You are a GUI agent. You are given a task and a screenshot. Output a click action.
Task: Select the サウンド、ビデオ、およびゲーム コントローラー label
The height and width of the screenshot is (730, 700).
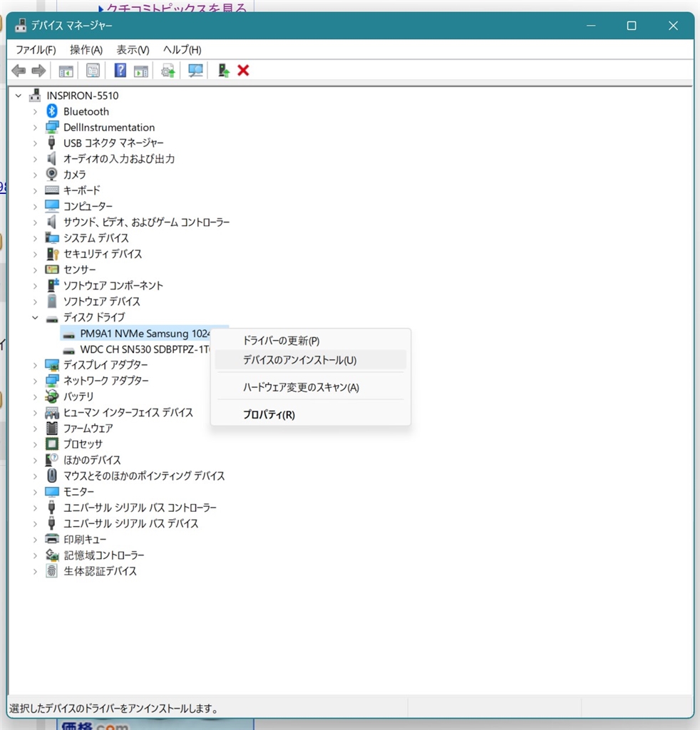click(x=147, y=222)
